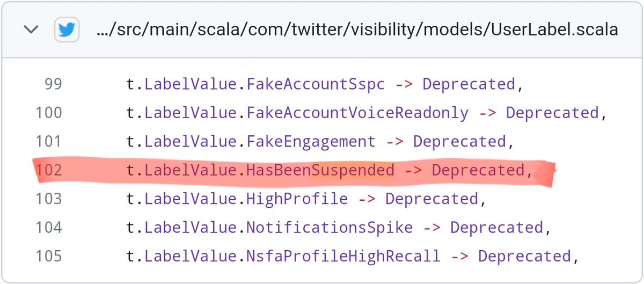Screen dimensions: 644x284
Task: Open the UserLabel.scala file path link
Action: click(357, 30)
